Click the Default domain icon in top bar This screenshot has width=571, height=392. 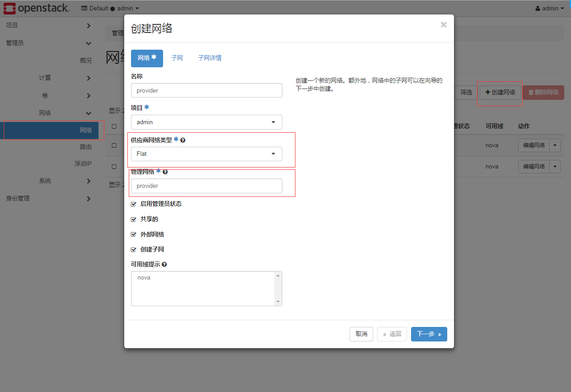84,8
